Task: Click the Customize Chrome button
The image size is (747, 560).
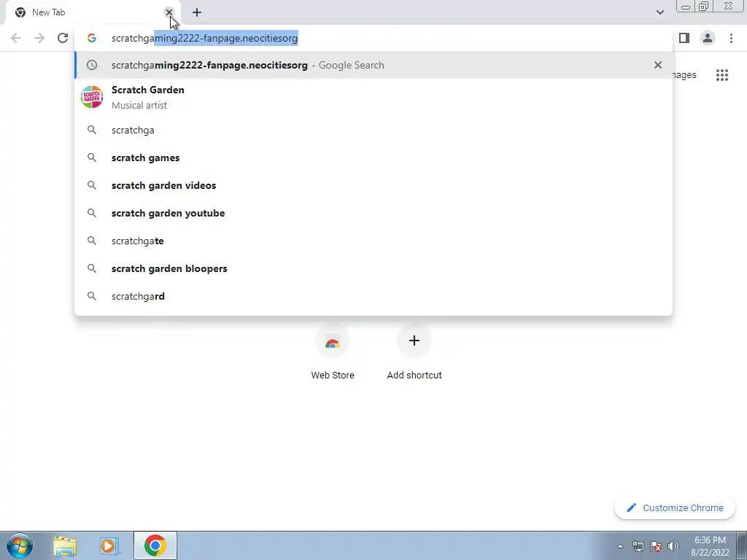Action: 675,507
